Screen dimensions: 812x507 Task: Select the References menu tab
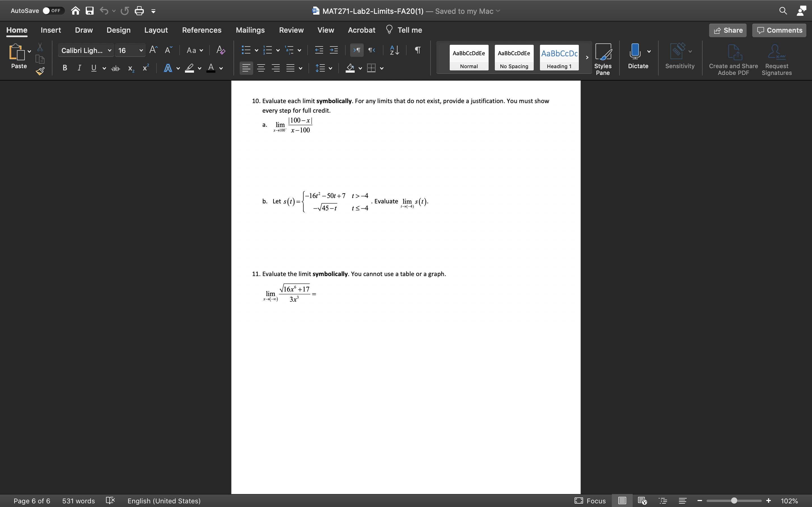tap(201, 30)
